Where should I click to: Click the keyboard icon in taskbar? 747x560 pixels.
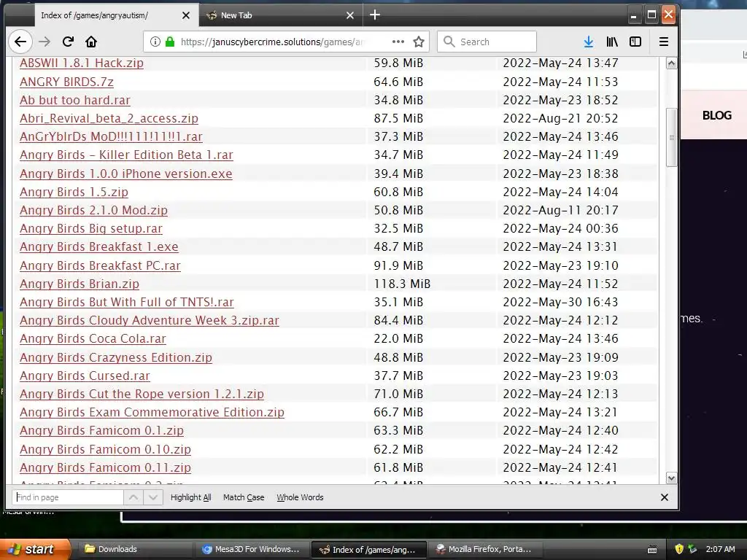coord(652,550)
